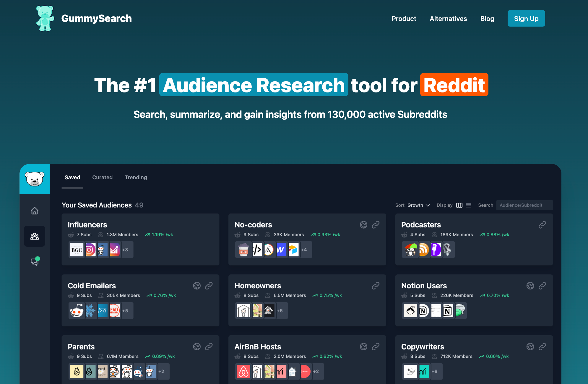This screenshot has width=588, height=384.
Task: Open the Alternatives nav link
Action: tap(448, 19)
